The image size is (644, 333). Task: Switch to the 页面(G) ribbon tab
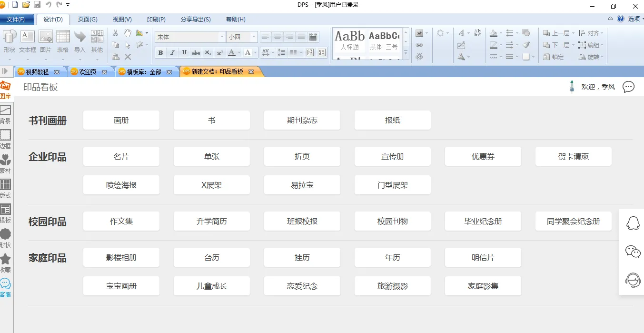tap(88, 20)
